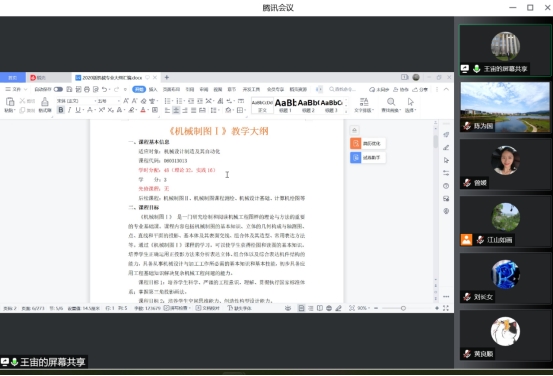The height and width of the screenshot is (376, 553).
Task: Toggle the auto-save switch
Action: tap(58, 89)
